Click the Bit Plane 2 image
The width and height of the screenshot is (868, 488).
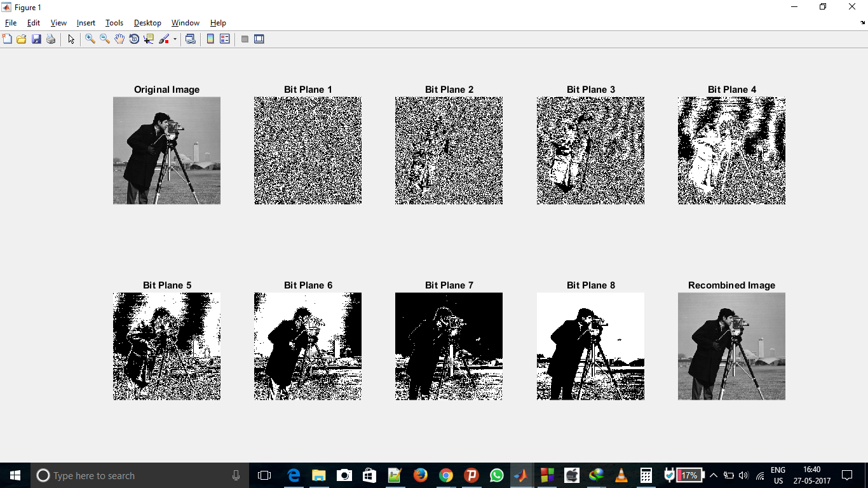(x=449, y=151)
